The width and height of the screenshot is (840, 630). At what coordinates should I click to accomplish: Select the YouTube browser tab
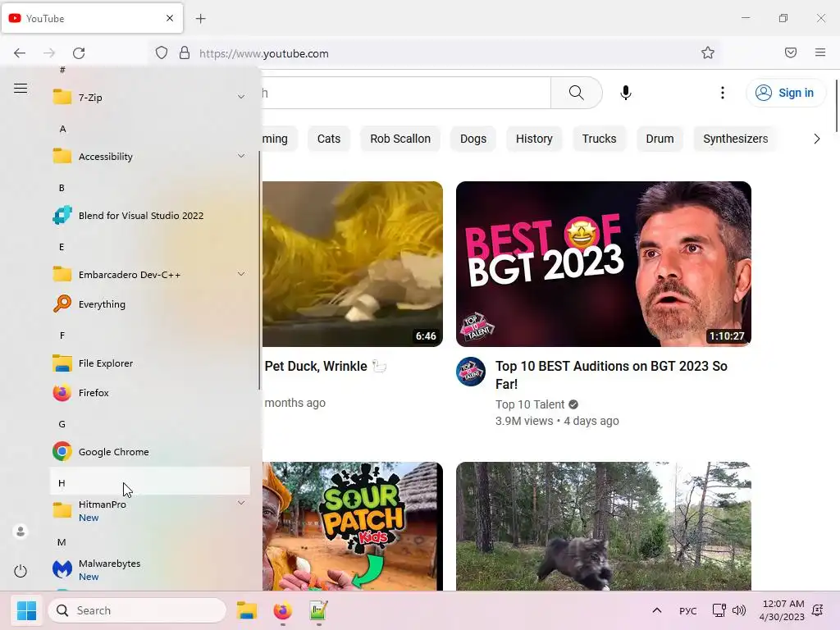(92, 18)
